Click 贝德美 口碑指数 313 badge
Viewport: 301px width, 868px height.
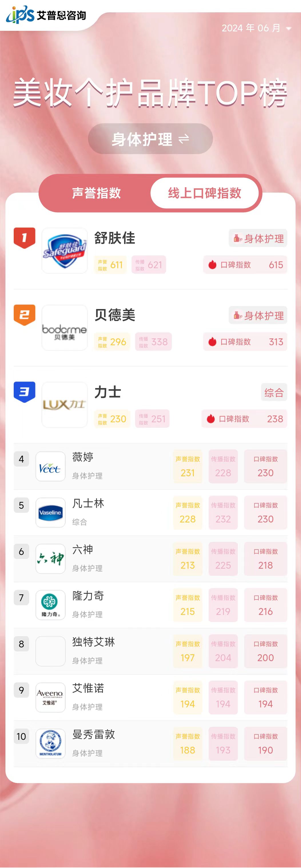click(x=245, y=342)
